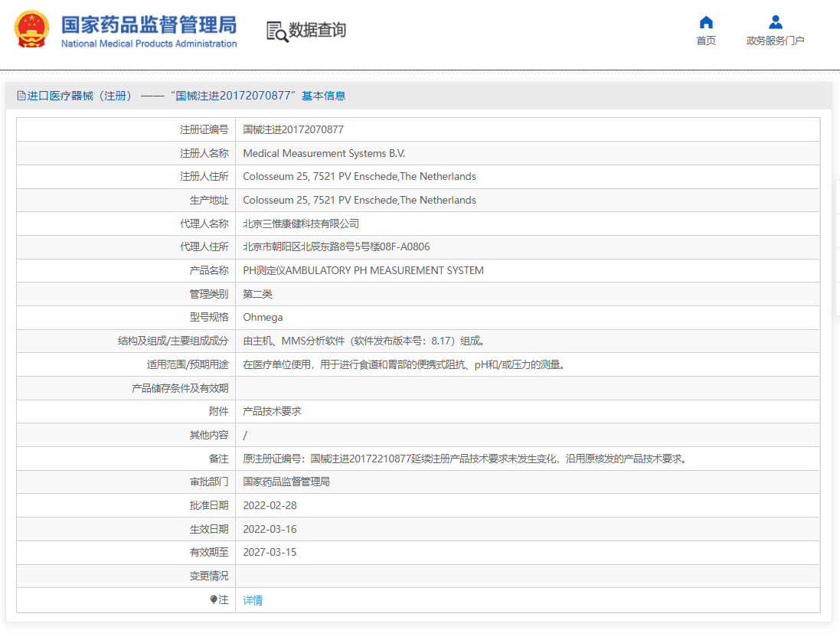Click the 由主机、MMS分析软件 composition text
Screen dimensions: 840x640
click(364, 341)
